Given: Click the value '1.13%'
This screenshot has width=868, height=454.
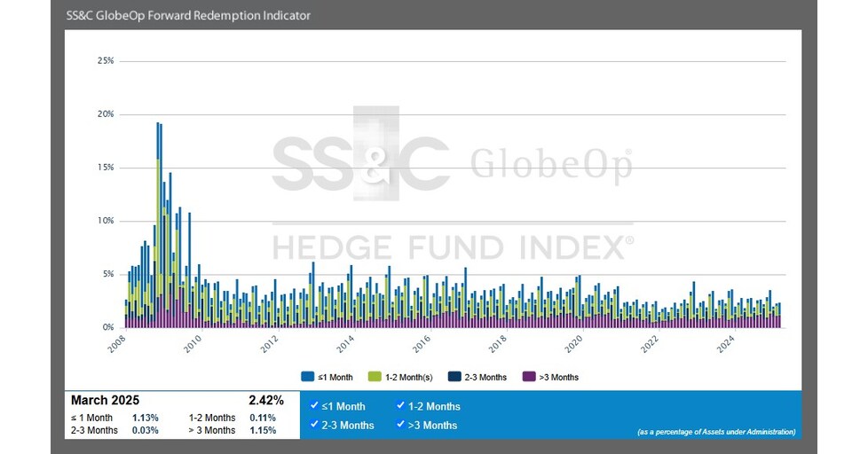Looking at the screenshot, I should (x=145, y=418).
